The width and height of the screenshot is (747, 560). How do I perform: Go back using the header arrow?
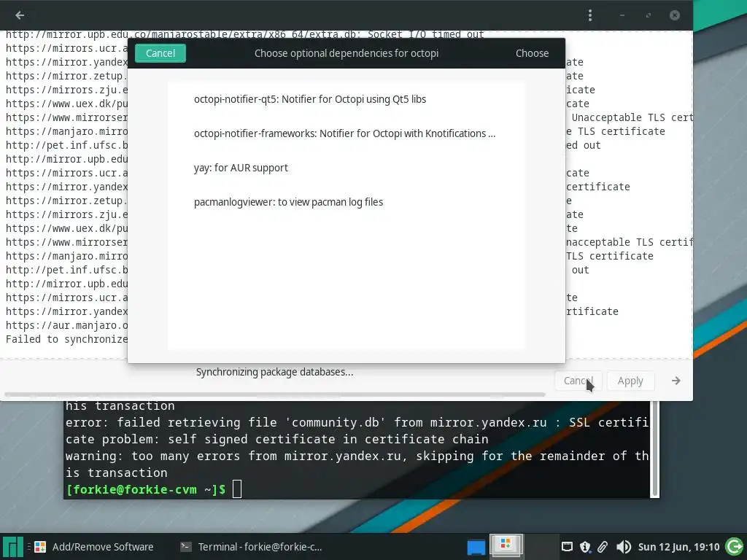pyautogui.click(x=20, y=15)
